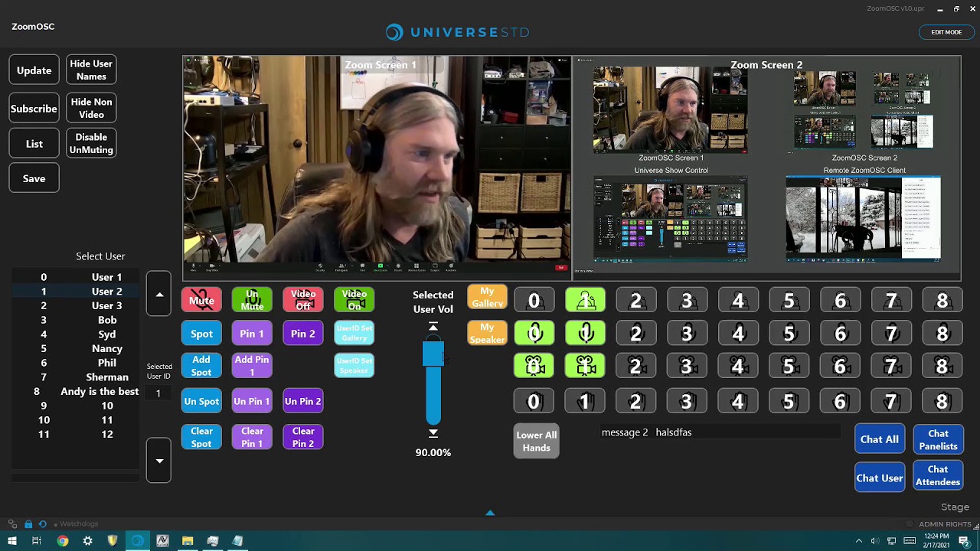
Task: Toggle the green microphone button 0
Action: pos(534,334)
